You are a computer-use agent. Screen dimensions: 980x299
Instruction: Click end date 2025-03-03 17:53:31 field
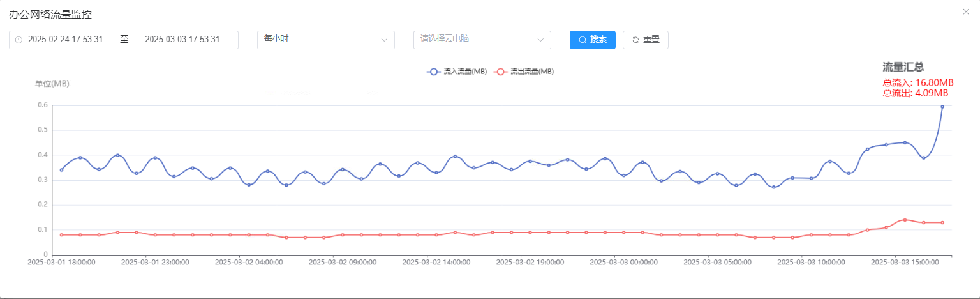(x=182, y=40)
